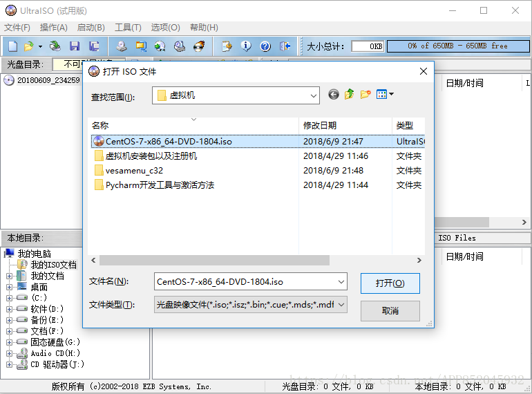Expand the 固态硬盘(G:) drive node
532x394 pixels.
10,342
